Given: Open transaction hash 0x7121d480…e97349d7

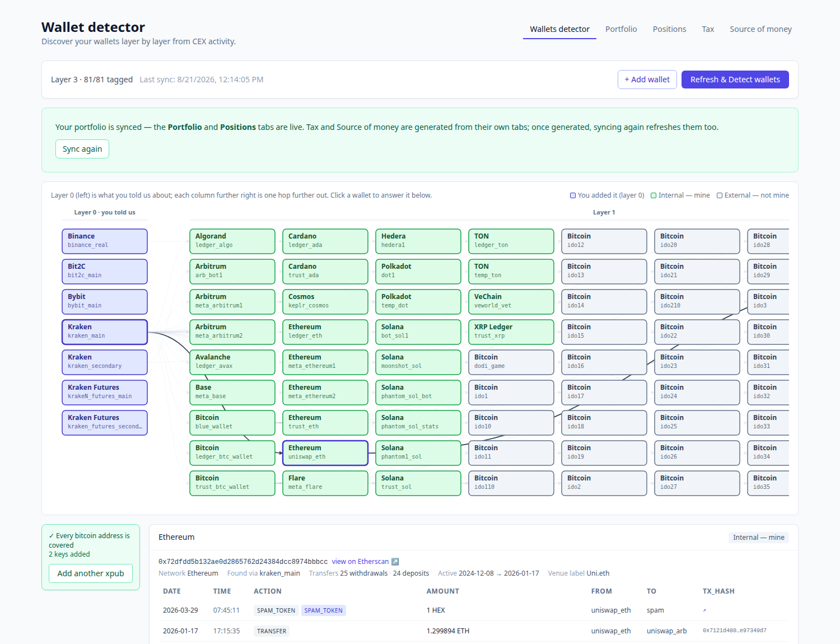Looking at the screenshot, I should pos(734,631).
